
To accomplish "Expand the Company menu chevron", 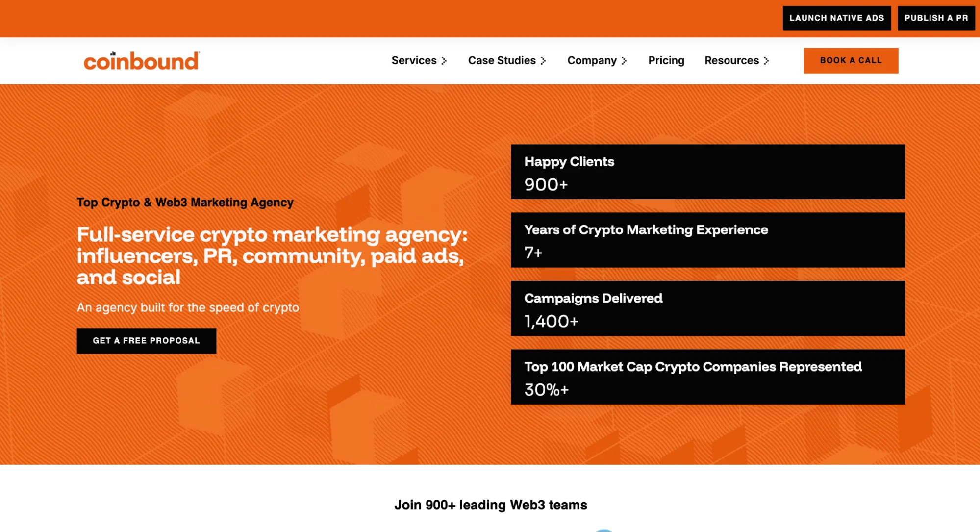I will tap(624, 61).
